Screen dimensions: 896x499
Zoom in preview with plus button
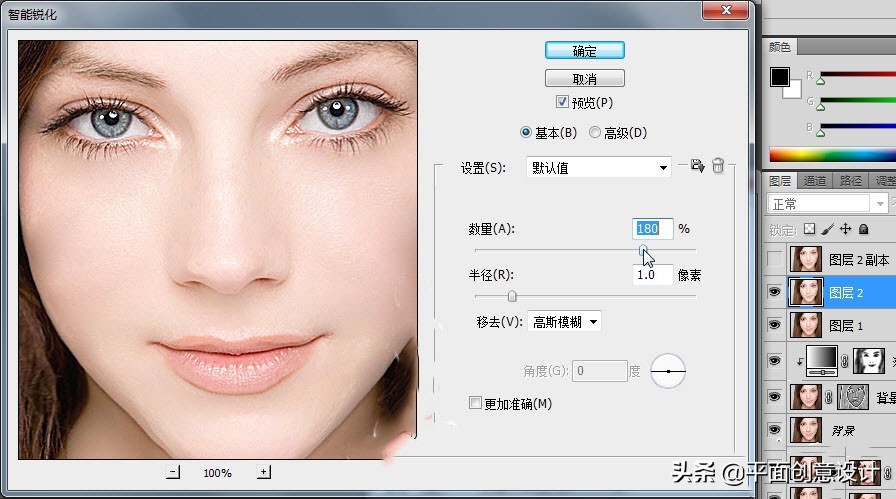[263, 472]
